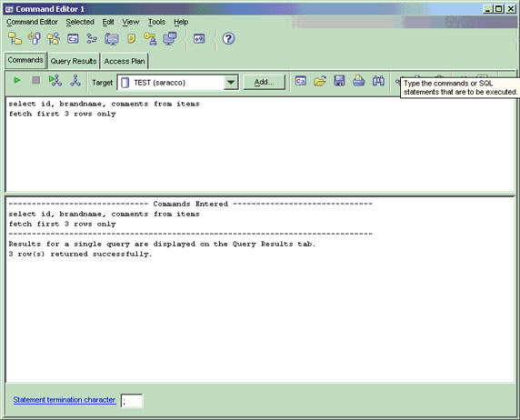Generate access plan tree icon
The width and height of the screenshot is (520, 420).
click(x=75, y=80)
